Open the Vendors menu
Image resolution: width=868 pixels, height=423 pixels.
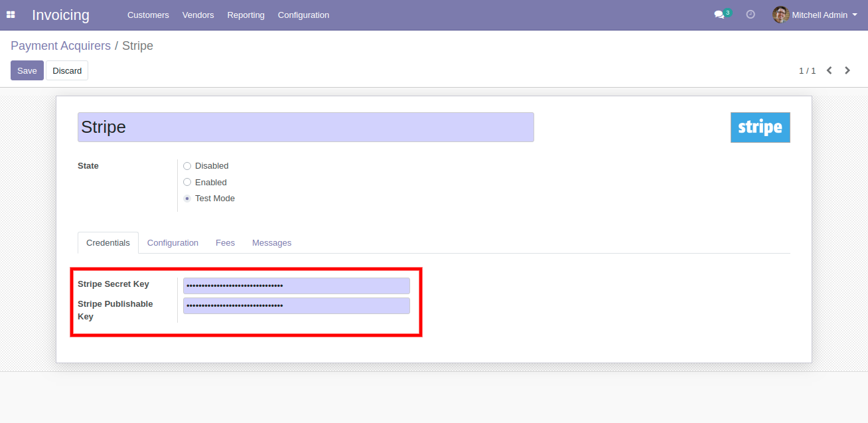click(198, 15)
